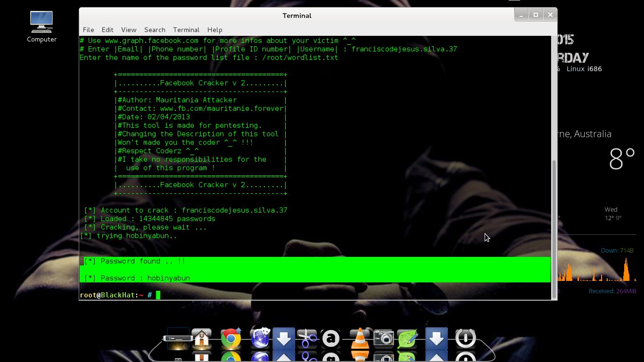Close the Terminal window

[550, 15]
